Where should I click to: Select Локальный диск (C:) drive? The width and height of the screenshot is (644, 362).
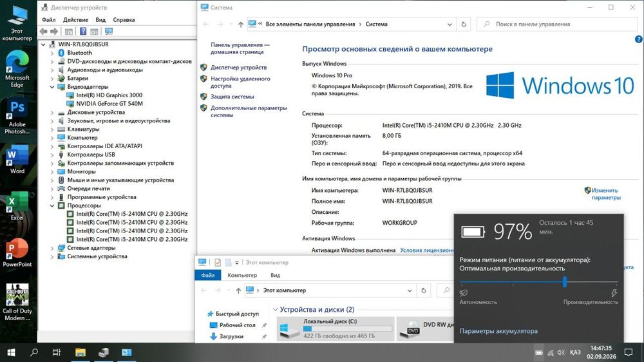click(336, 329)
